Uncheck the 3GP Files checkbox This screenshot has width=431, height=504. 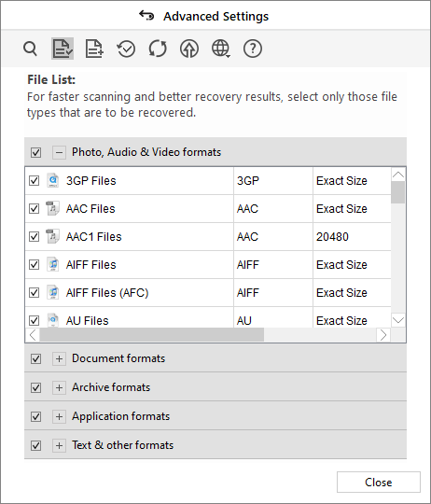pyautogui.click(x=34, y=181)
